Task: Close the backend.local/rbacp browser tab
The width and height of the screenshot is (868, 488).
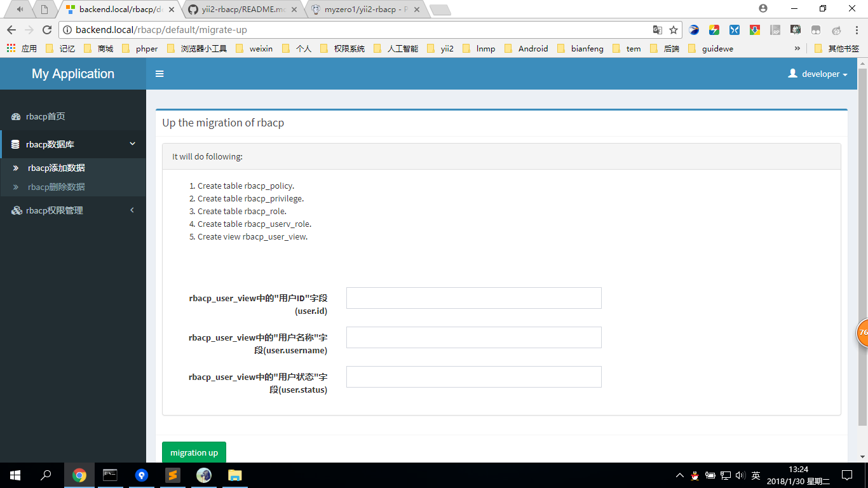Action: coord(172,10)
